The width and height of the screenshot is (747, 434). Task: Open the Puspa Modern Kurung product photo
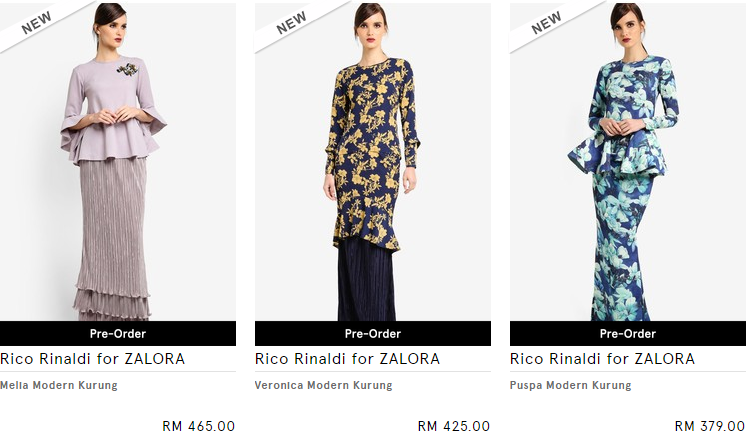627,162
